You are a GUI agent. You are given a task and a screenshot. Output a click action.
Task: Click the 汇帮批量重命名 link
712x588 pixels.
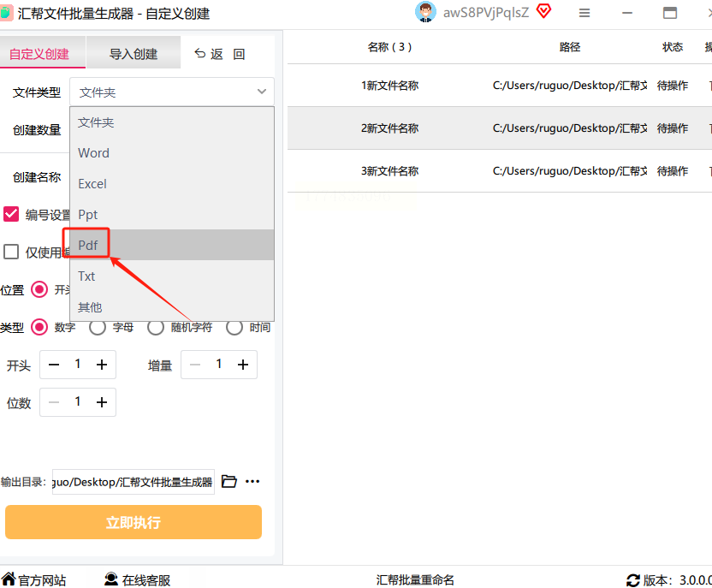pyautogui.click(x=415, y=579)
